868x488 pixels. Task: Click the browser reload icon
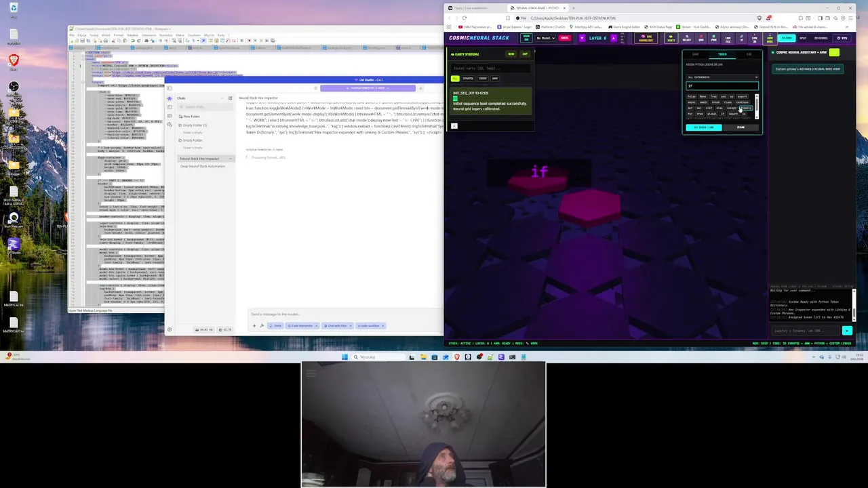pyautogui.click(x=464, y=18)
